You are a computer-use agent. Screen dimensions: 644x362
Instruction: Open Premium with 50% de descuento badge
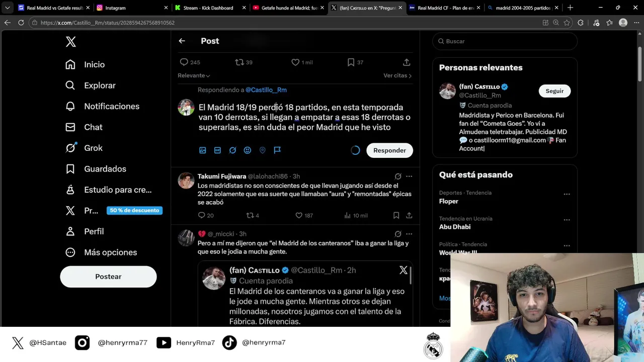pyautogui.click(x=114, y=211)
